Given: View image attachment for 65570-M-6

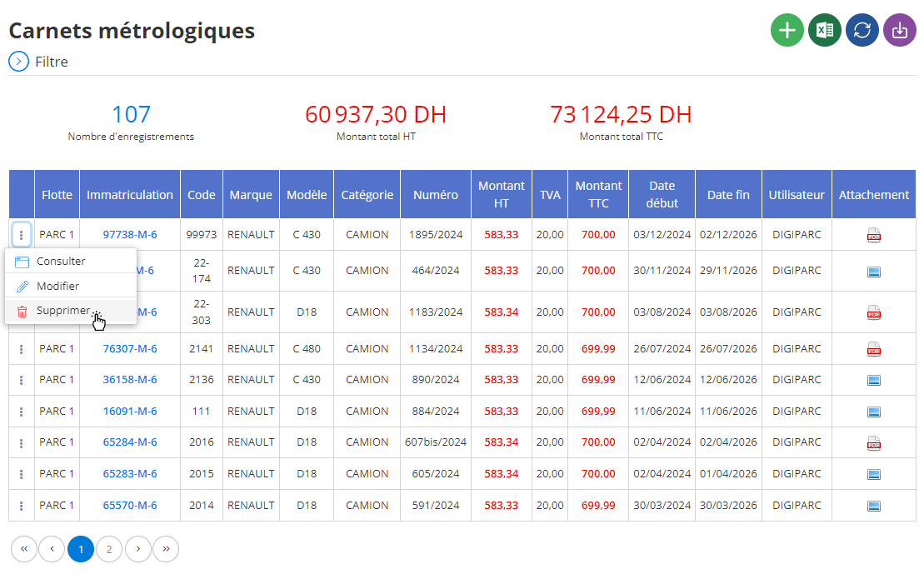Looking at the screenshot, I should coord(873,506).
